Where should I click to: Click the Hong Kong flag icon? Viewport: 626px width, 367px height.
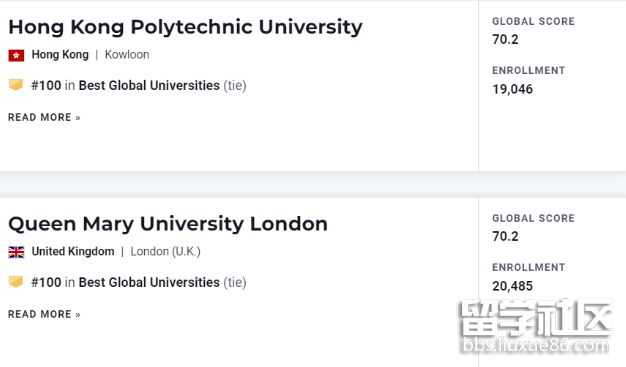click(16, 55)
